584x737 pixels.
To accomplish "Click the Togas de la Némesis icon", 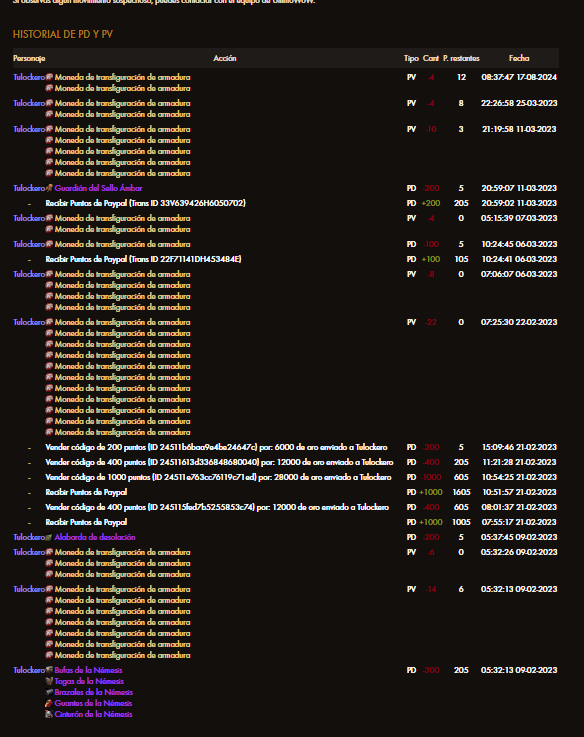I will pyautogui.click(x=49, y=681).
